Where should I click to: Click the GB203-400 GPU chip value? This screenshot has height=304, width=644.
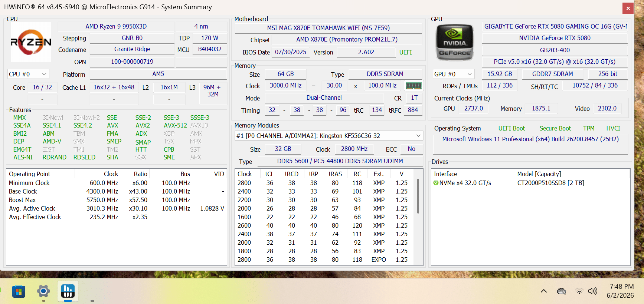point(555,50)
